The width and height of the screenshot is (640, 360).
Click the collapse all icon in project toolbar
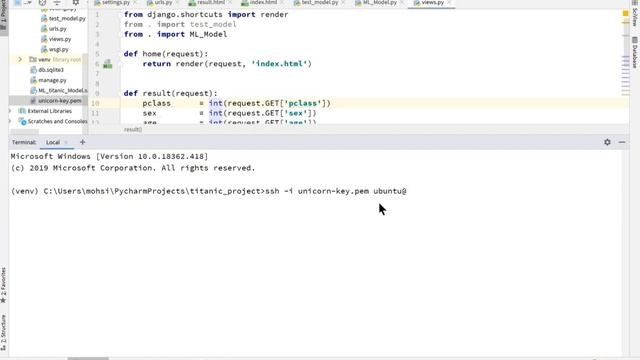point(57,2)
